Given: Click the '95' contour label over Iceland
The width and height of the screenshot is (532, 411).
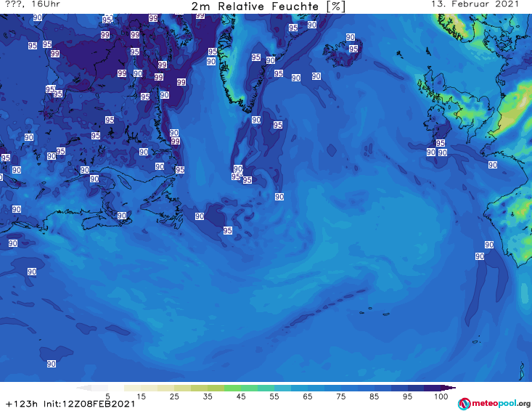Looking at the screenshot, I should coord(353,49).
